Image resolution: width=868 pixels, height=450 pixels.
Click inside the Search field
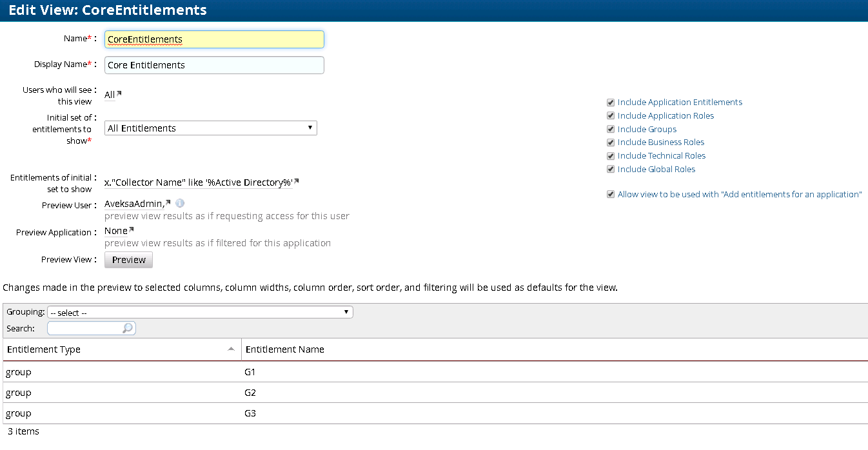coord(84,328)
